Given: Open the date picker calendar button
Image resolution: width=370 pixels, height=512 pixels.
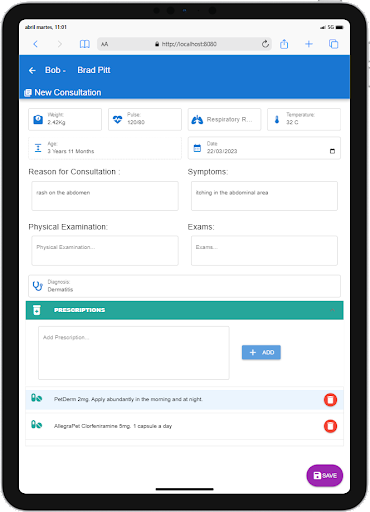Looking at the screenshot, I should 332,151.
